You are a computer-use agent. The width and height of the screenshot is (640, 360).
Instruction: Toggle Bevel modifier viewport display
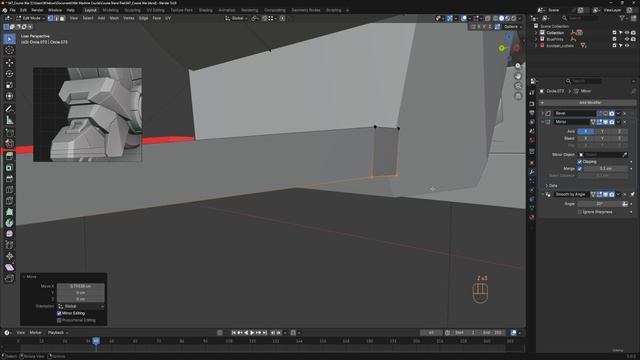(x=605, y=113)
